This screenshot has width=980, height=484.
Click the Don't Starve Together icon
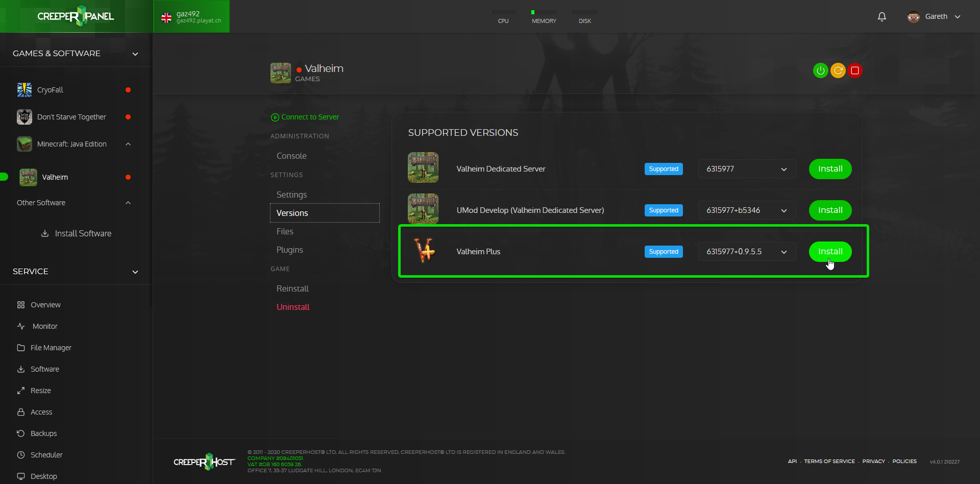[x=24, y=117]
